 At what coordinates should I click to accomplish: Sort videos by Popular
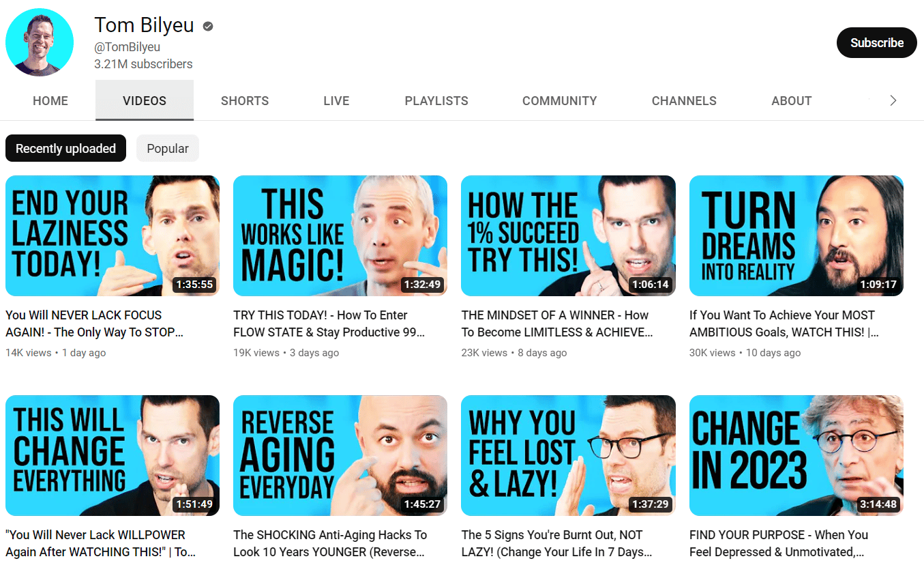tap(168, 148)
